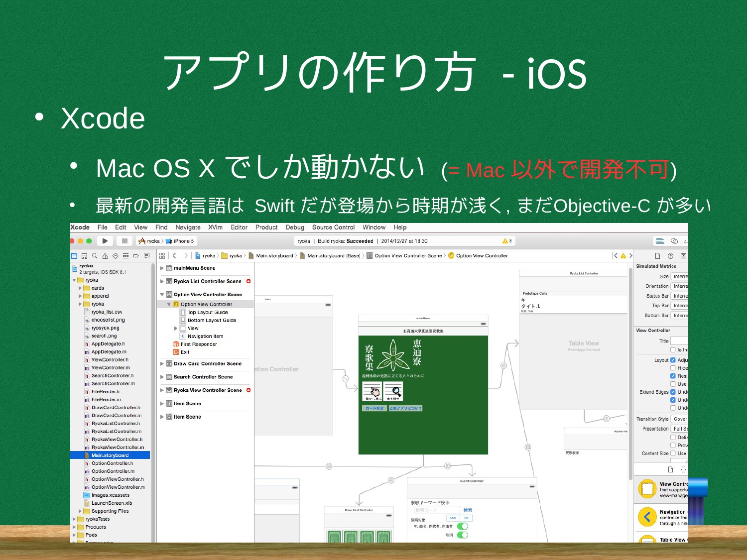Toggle the Resize View From NIB checkbox
The image size is (747, 560).
[673, 376]
